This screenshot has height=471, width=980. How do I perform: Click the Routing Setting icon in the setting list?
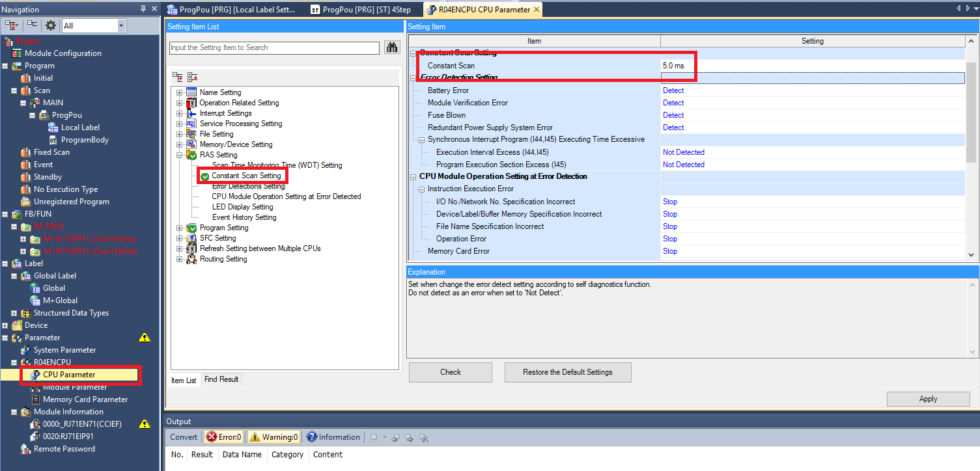point(191,259)
